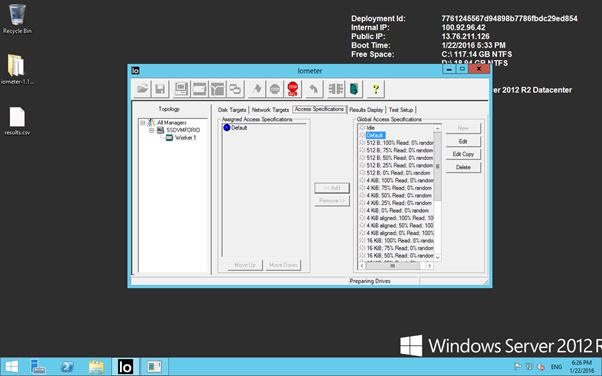Select 4 KiB; 0% Read; 0% random
602x376 pixels.
398,210
